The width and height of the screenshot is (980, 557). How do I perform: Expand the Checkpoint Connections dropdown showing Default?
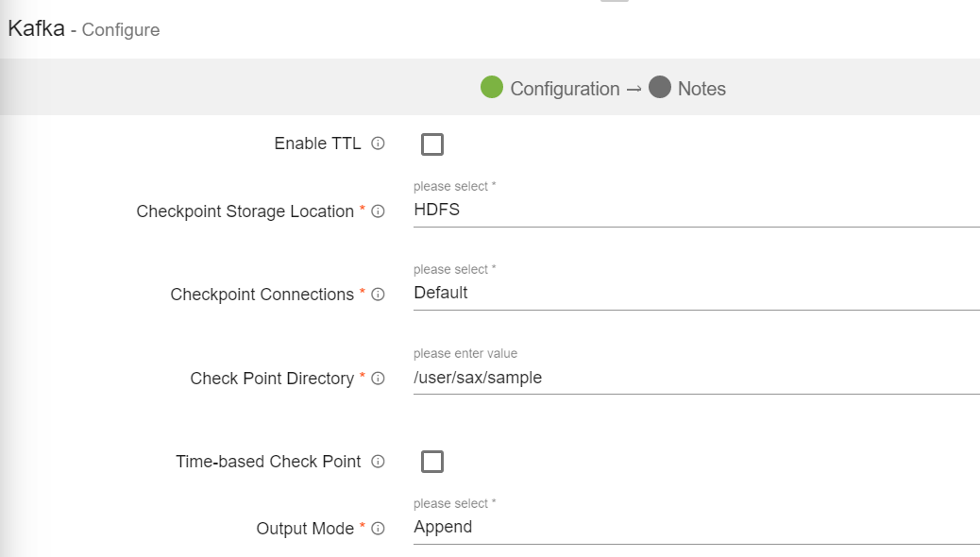coord(696,294)
